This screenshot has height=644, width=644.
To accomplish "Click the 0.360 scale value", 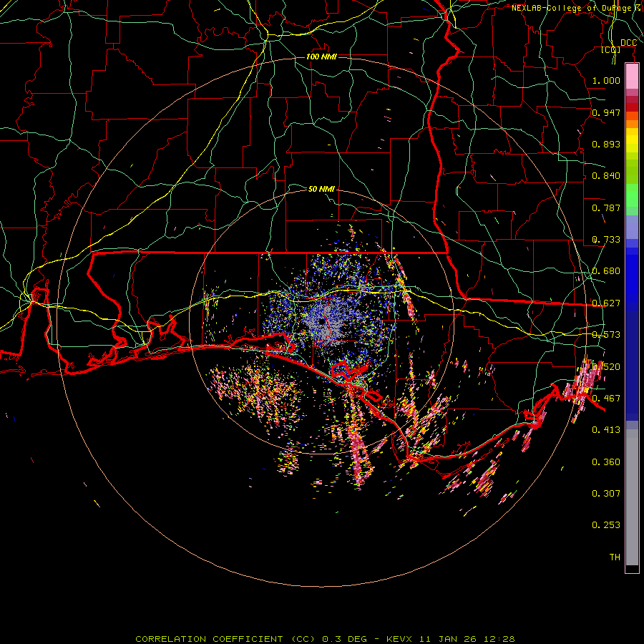I will (606, 462).
